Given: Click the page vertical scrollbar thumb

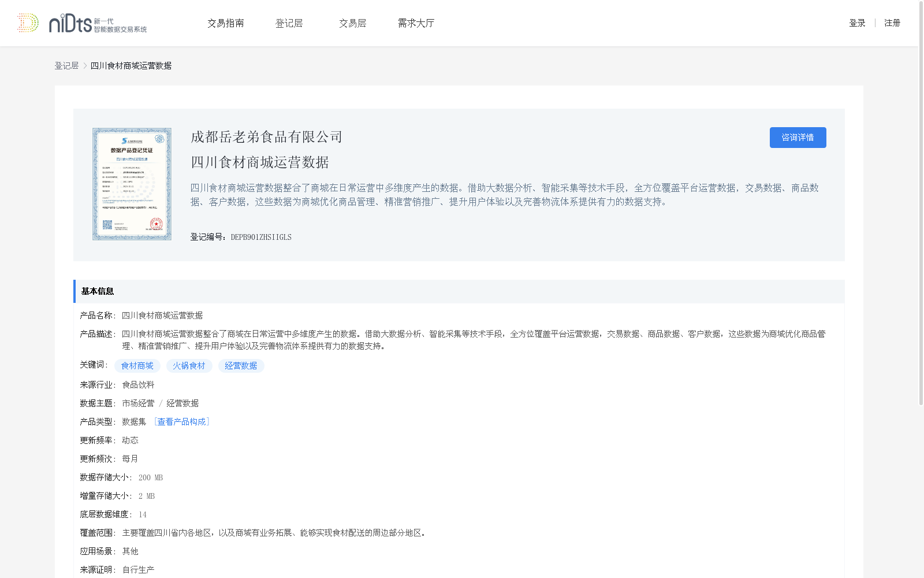Looking at the screenshot, I should click(921, 202).
